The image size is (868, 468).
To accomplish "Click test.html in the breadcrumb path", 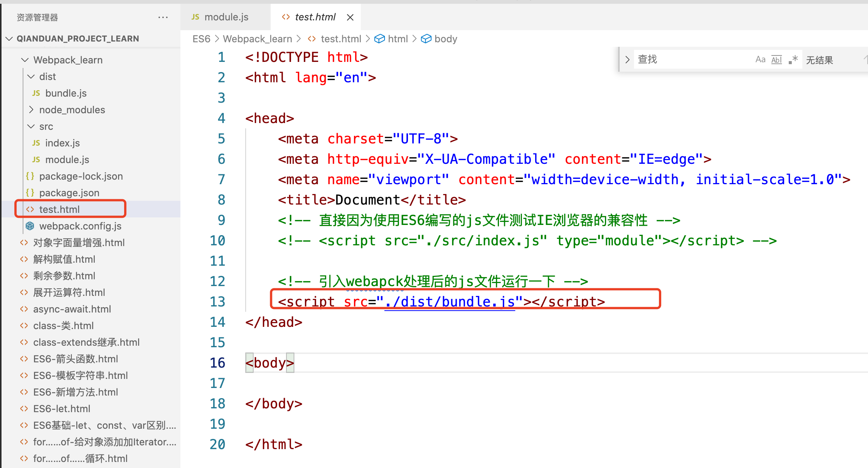I will tap(341, 39).
